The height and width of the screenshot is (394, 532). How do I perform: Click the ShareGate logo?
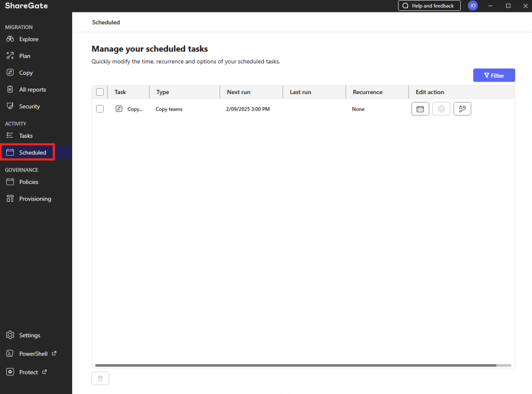coord(26,5)
